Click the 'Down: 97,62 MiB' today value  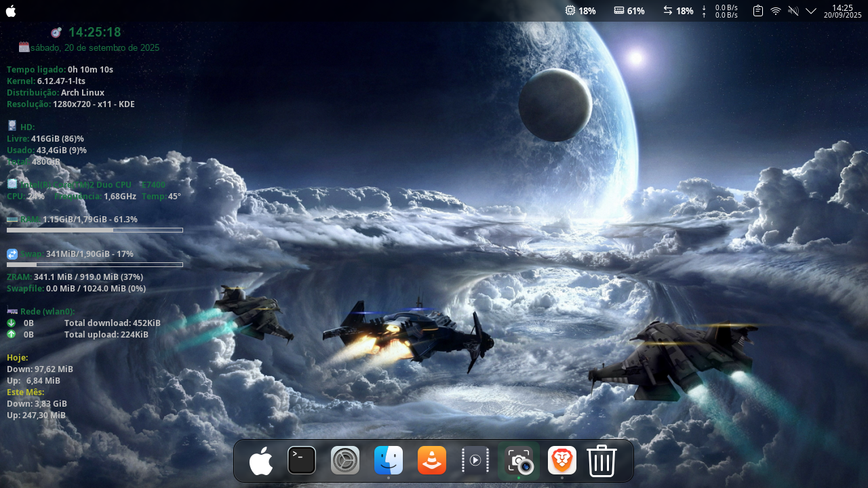tap(40, 369)
